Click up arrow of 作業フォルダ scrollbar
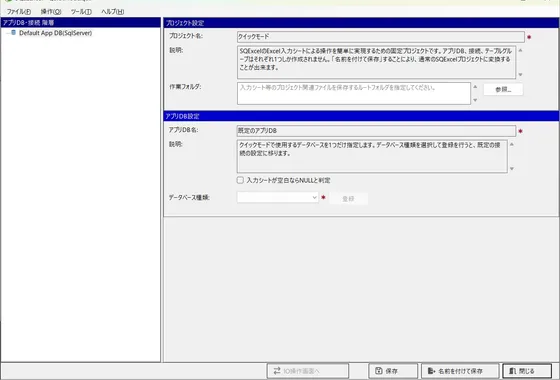 (x=475, y=87)
